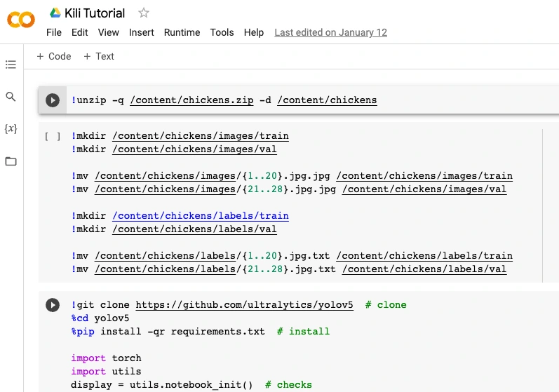Click the '{1..20}.jpg.jpg' images move line
This screenshot has height=392, width=559.
click(x=292, y=176)
